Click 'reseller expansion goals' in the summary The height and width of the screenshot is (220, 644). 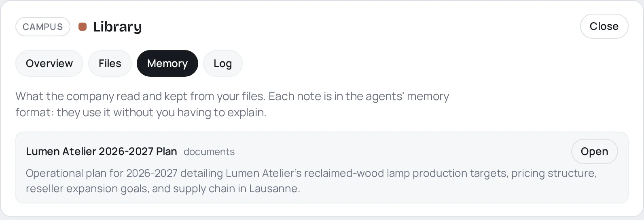coord(87,189)
